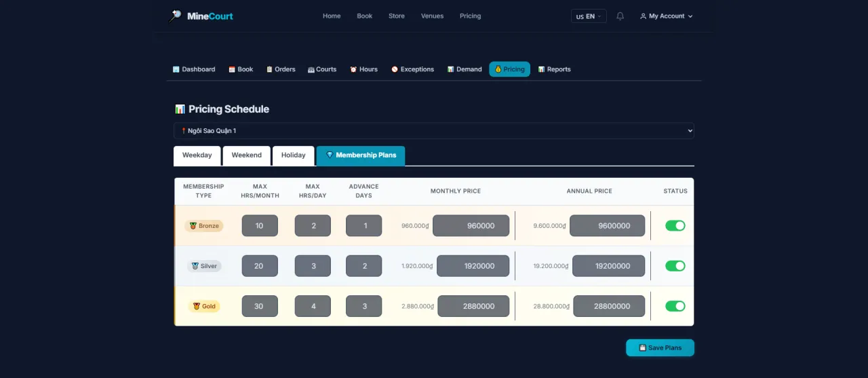
Task: Go to the Home nav link
Action: [x=332, y=16]
